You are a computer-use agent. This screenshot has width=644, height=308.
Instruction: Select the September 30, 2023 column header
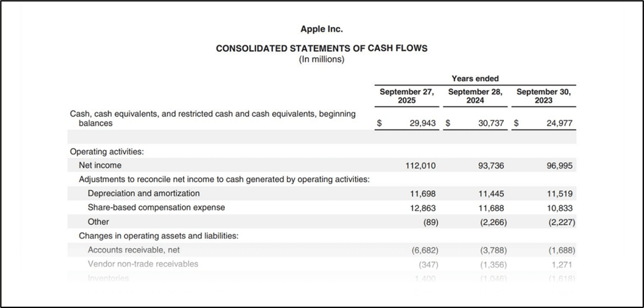[543, 96]
